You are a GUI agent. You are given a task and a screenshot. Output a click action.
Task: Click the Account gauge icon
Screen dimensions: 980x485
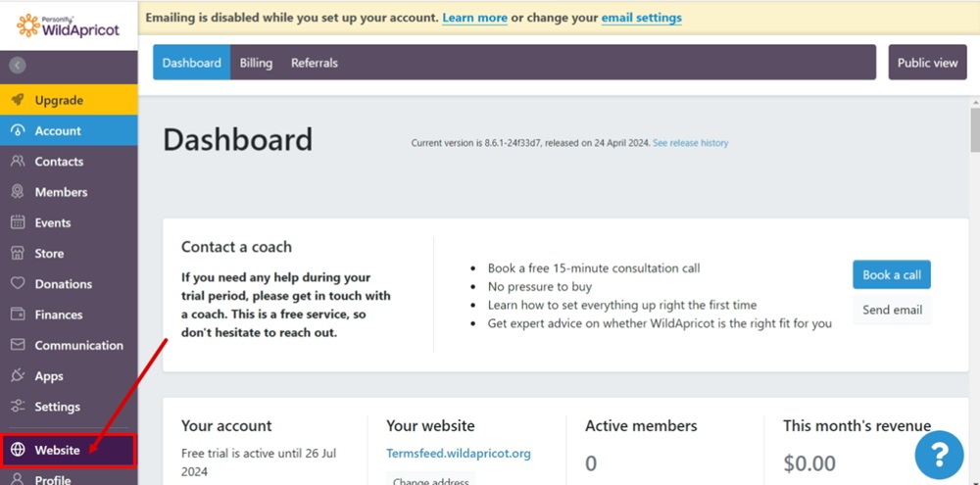click(x=18, y=130)
